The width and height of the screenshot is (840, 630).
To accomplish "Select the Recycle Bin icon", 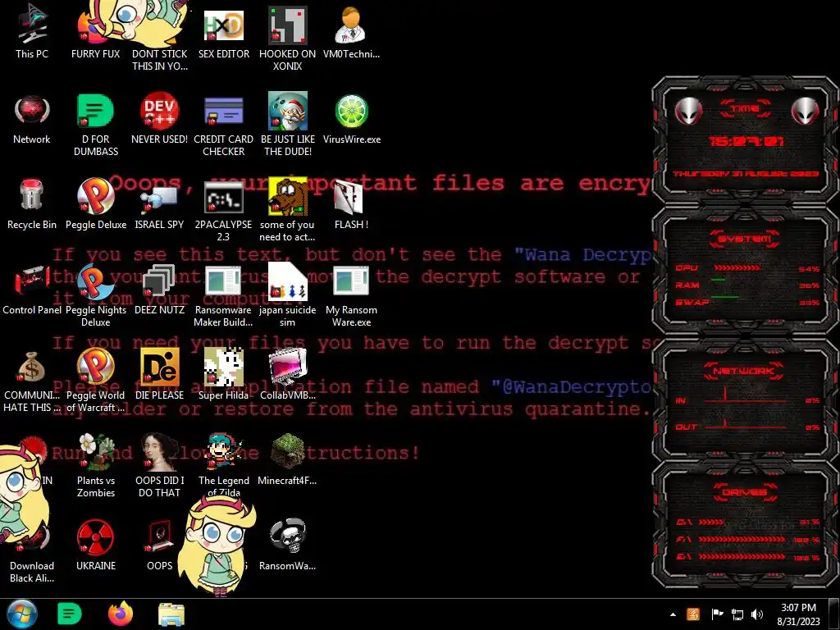I will pos(32,203).
